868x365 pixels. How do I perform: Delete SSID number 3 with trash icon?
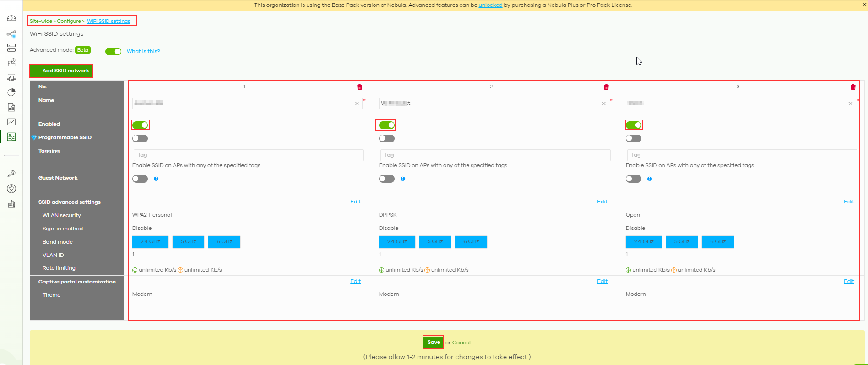[853, 87]
